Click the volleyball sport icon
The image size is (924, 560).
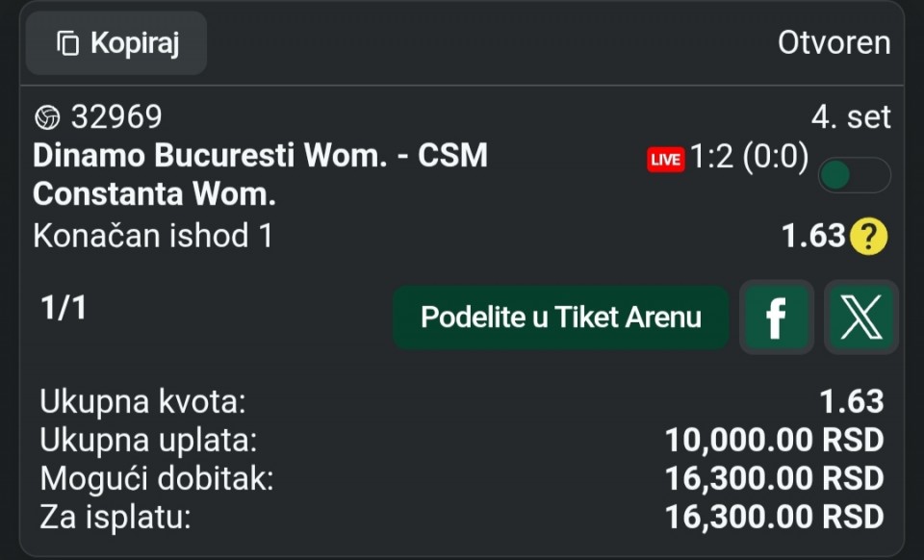coord(47,117)
